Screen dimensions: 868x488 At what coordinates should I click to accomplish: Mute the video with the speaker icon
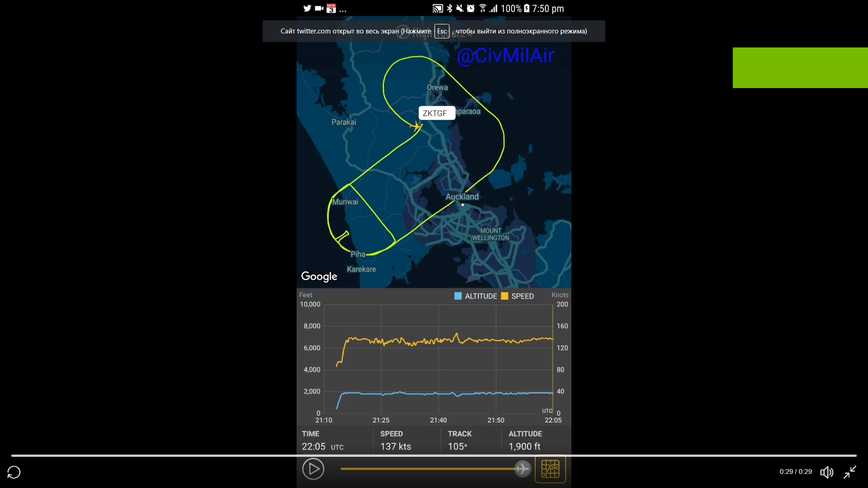[827, 472]
